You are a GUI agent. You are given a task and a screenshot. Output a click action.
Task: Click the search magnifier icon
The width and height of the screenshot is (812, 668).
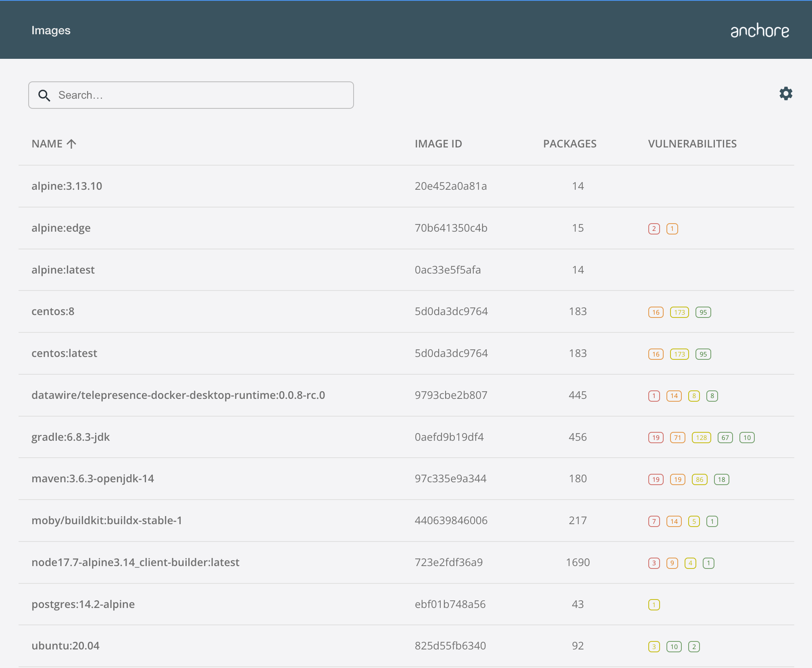pos(44,95)
